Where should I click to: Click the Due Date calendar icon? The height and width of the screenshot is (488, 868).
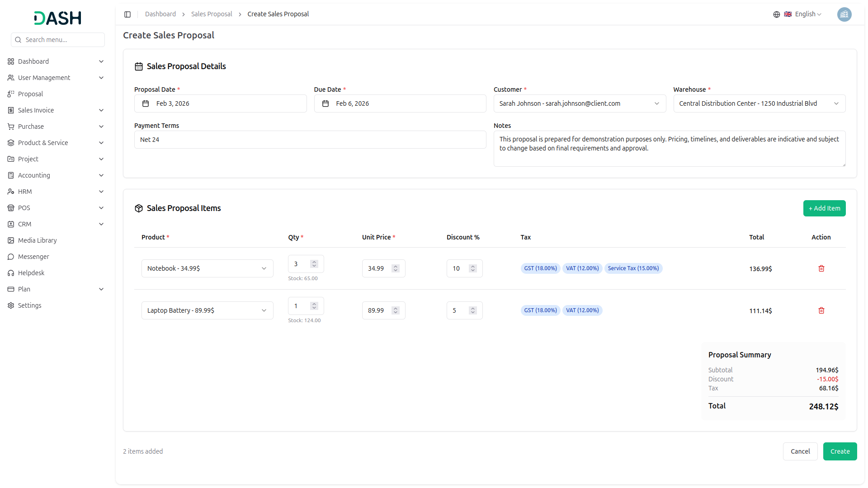click(x=325, y=103)
